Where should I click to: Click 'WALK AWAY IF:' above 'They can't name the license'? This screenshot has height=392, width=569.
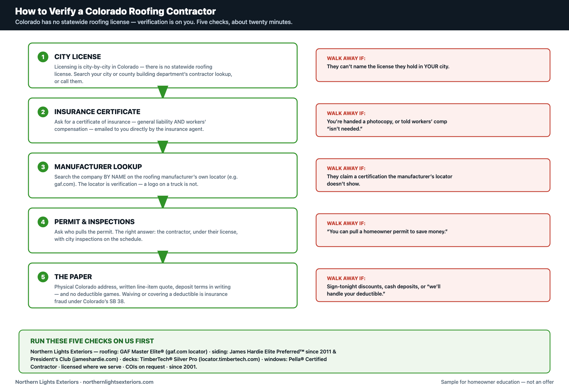[x=346, y=58]
